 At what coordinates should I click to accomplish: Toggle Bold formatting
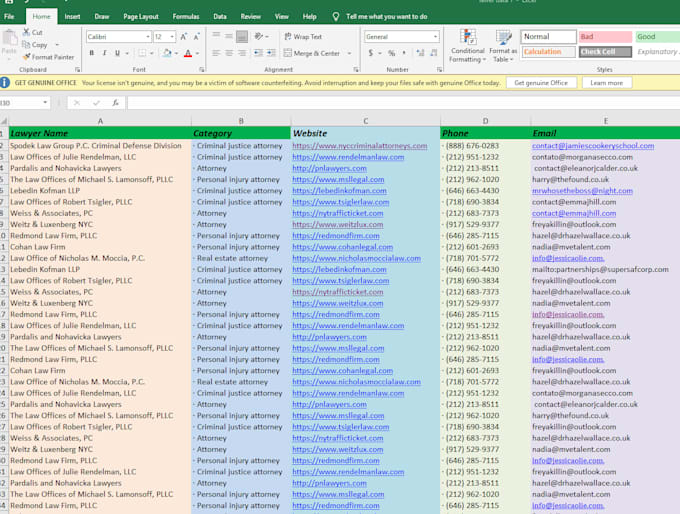coord(92,53)
